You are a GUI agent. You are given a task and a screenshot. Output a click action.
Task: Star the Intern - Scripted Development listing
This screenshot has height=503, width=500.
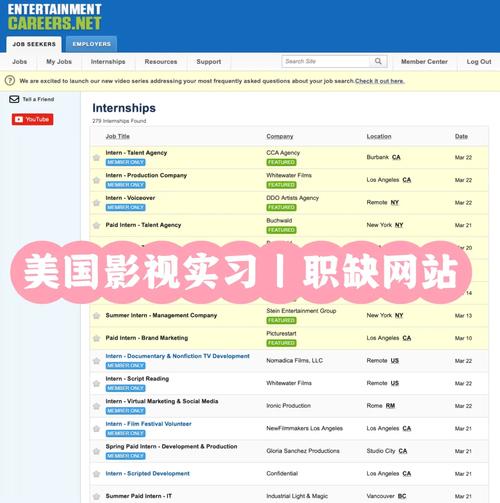tap(96, 474)
